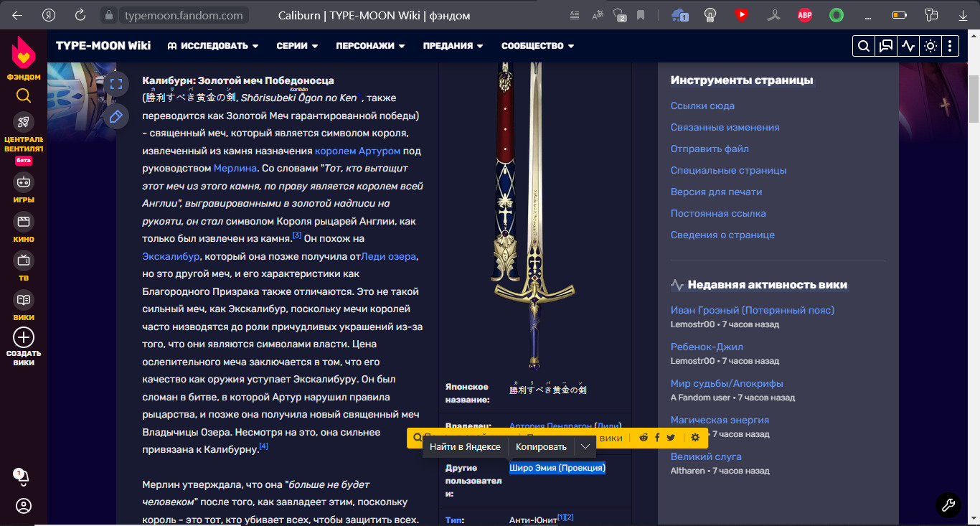
Task: Open the Adblock Plus extension icon
Action: click(x=805, y=15)
